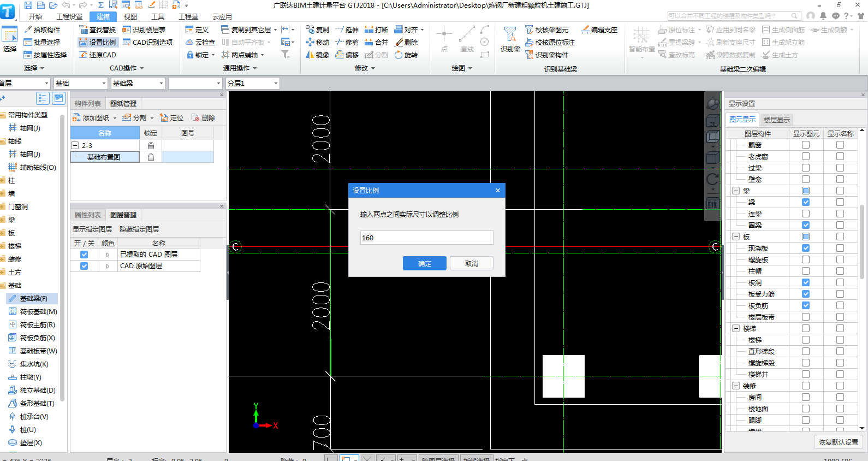Click 识别梁 recognize beam button
Image resolution: width=868 pixels, height=461 pixels.
pyautogui.click(x=510, y=39)
